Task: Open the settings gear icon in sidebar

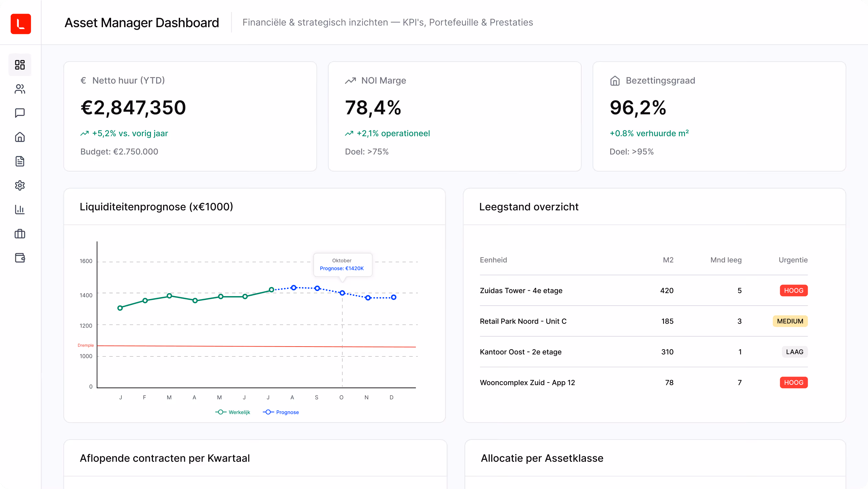Action: [x=20, y=185]
